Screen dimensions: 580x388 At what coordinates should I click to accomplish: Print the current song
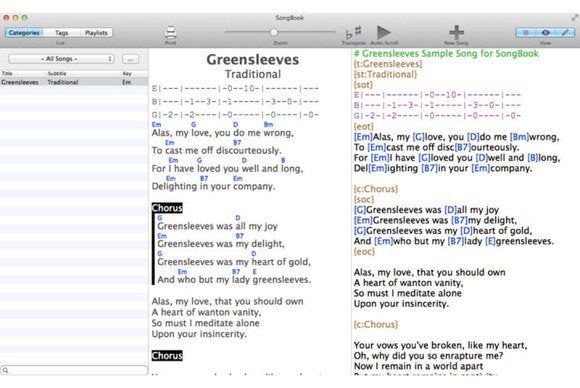click(x=171, y=33)
